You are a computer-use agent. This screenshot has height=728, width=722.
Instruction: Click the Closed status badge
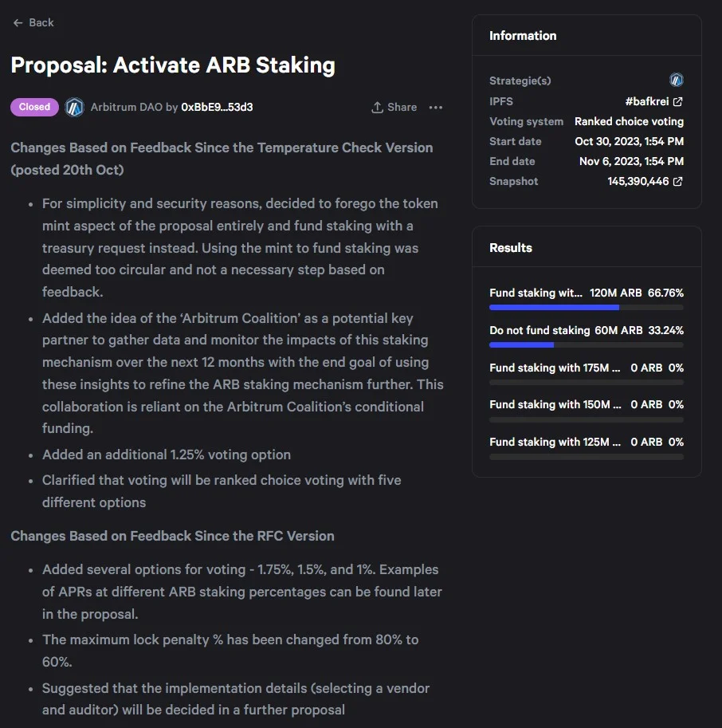[34, 107]
